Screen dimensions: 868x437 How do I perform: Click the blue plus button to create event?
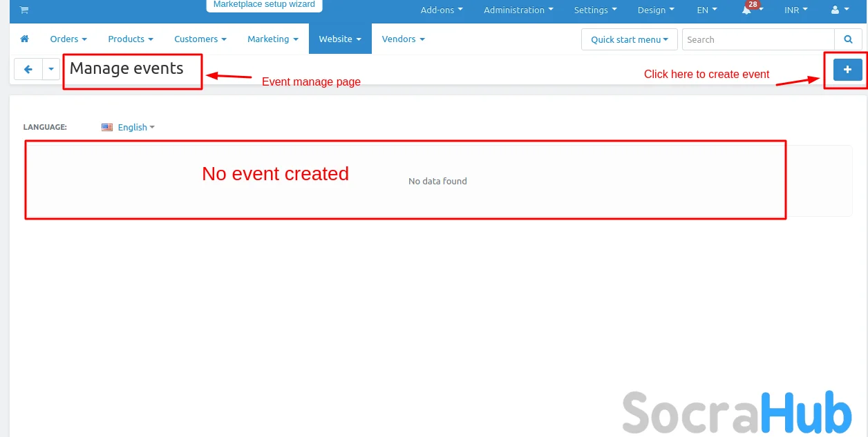[x=847, y=70]
